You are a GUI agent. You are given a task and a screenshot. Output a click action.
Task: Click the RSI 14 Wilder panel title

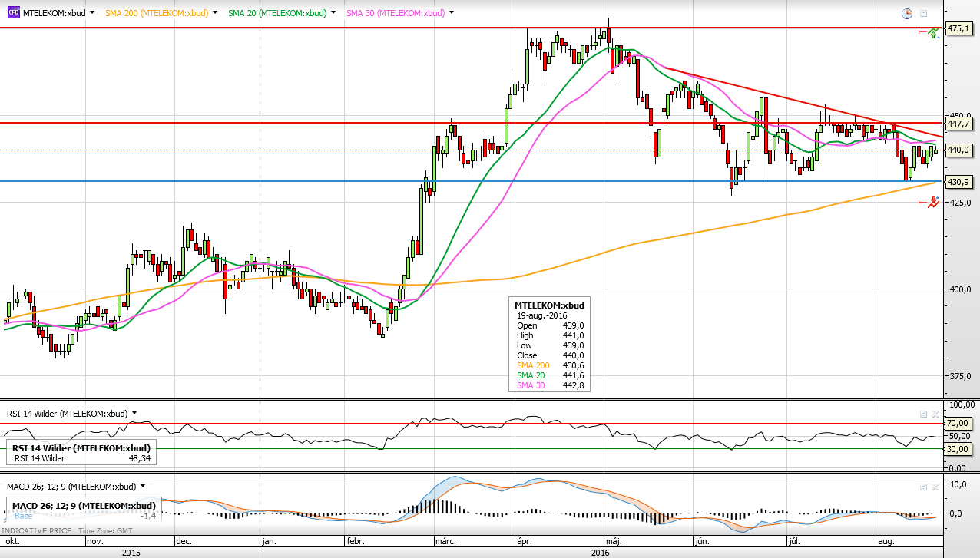coord(68,414)
